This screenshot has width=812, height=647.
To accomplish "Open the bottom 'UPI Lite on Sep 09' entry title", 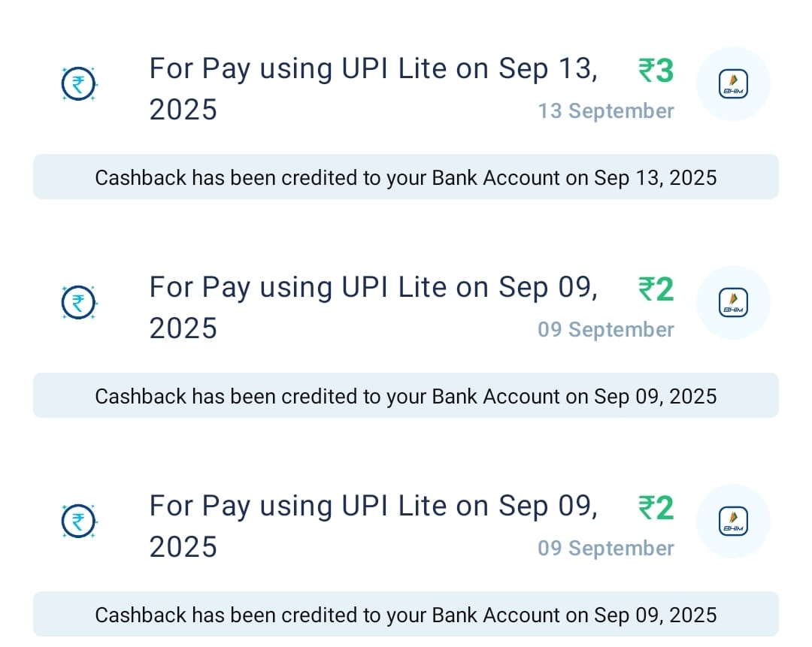I will click(373, 506).
